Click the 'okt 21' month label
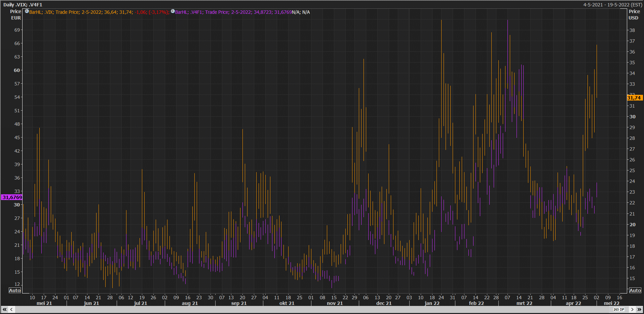 tap(287, 303)
